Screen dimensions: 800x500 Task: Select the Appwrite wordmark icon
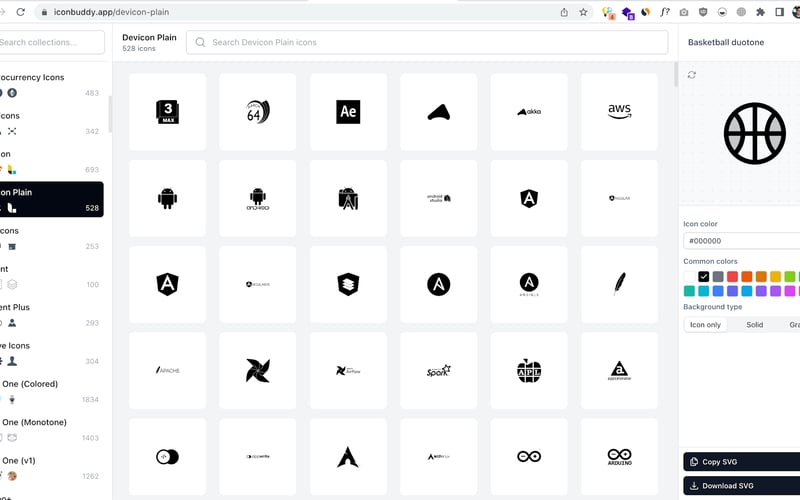point(258,457)
